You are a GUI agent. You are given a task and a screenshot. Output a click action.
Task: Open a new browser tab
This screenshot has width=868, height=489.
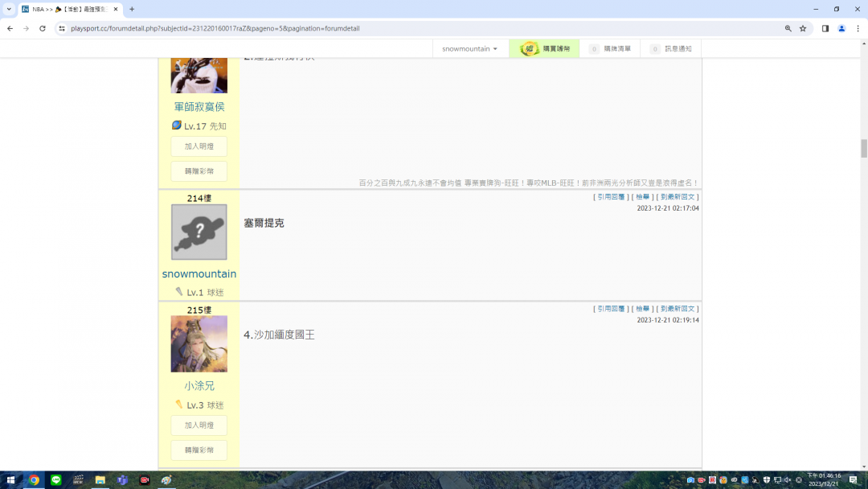click(132, 9)
